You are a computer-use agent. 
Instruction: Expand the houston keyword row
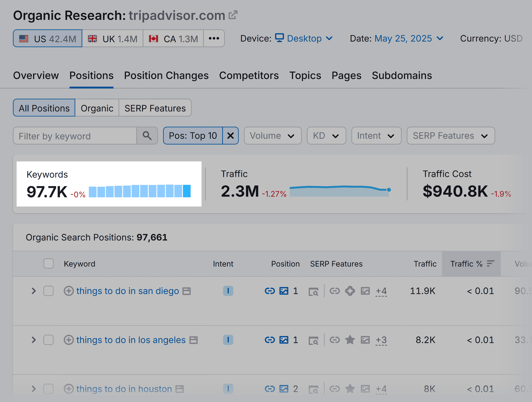34,389
